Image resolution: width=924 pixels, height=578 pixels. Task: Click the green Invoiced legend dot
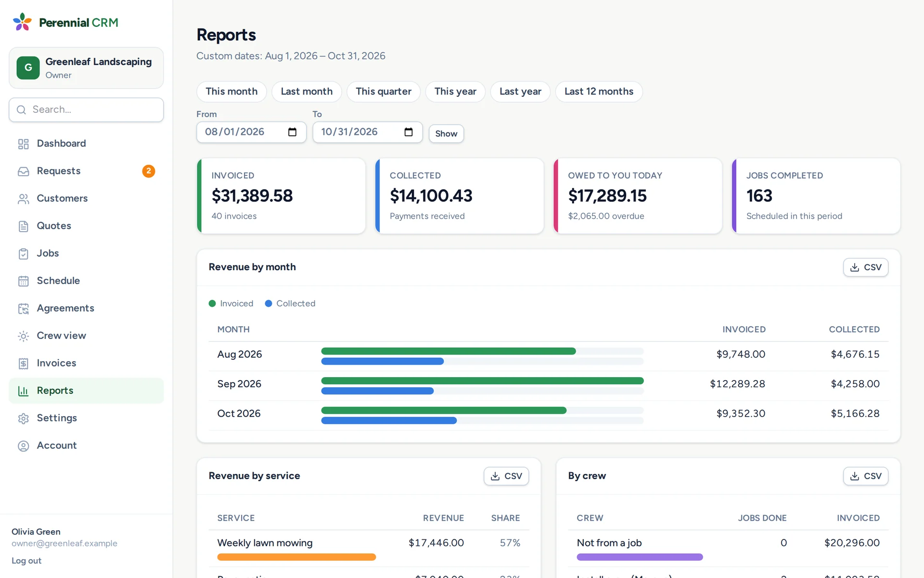(x=212, y=303)
